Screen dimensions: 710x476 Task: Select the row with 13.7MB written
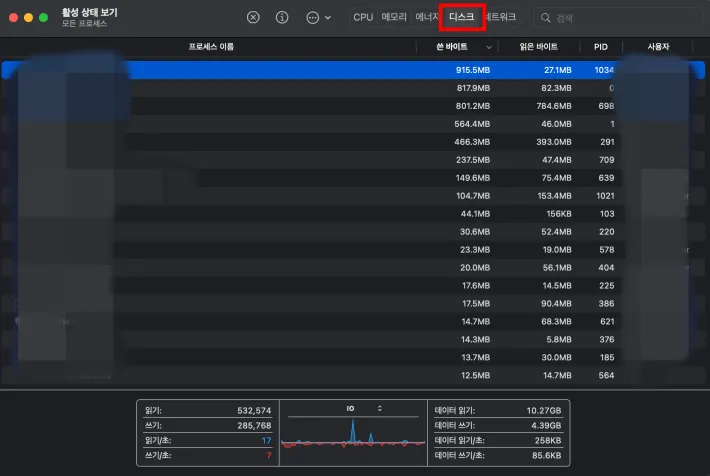point(353,357)
